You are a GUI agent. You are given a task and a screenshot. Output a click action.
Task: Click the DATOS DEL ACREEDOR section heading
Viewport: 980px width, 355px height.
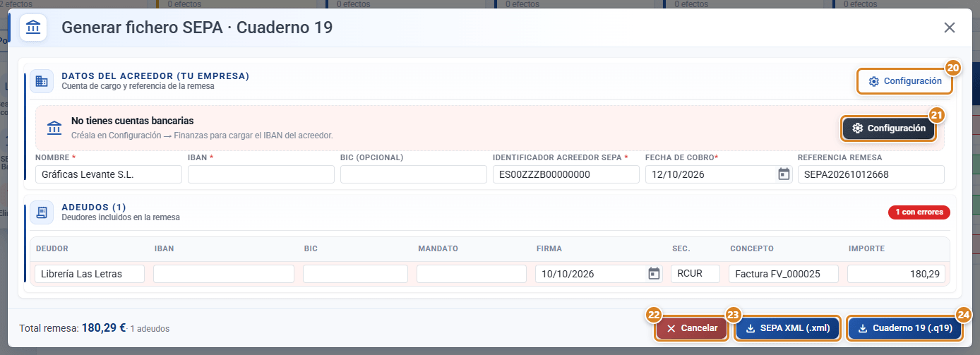[155, 76]
